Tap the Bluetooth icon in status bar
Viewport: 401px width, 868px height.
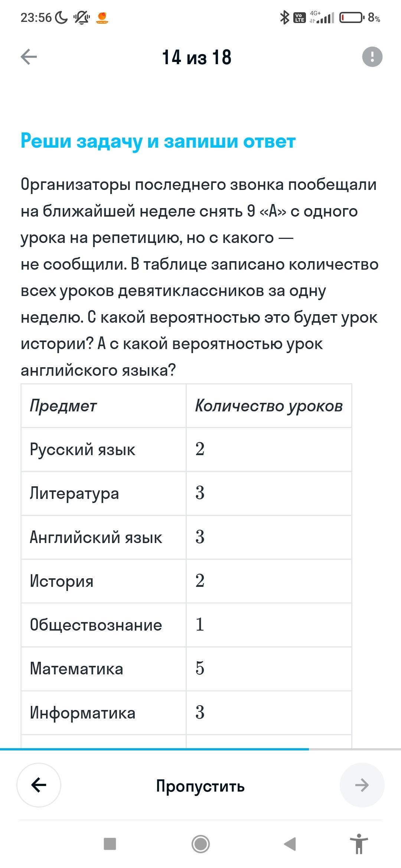(284, 17)
